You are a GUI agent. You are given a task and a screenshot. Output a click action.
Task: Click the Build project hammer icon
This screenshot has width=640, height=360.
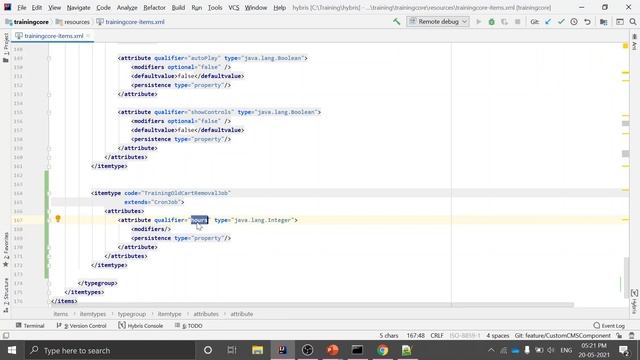pos(396,22)
